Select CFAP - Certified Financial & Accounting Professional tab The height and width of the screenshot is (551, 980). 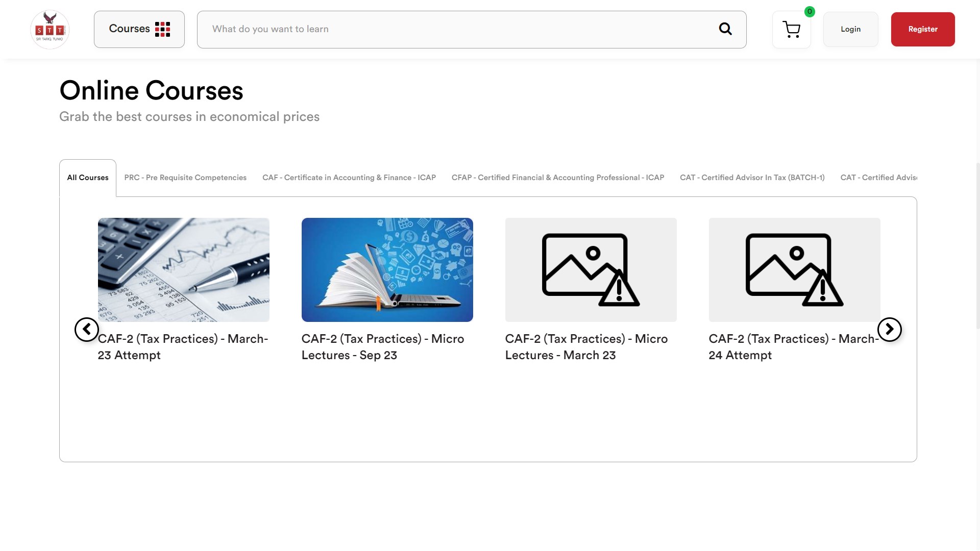pos(557,178)
